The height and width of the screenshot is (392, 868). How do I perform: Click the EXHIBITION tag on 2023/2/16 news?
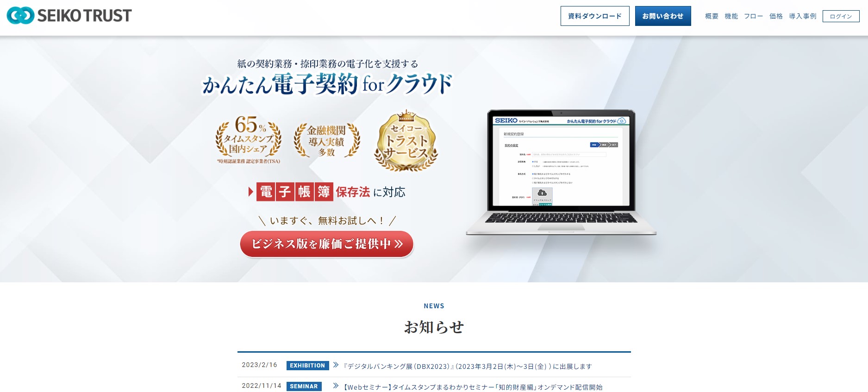pos(307,366)
